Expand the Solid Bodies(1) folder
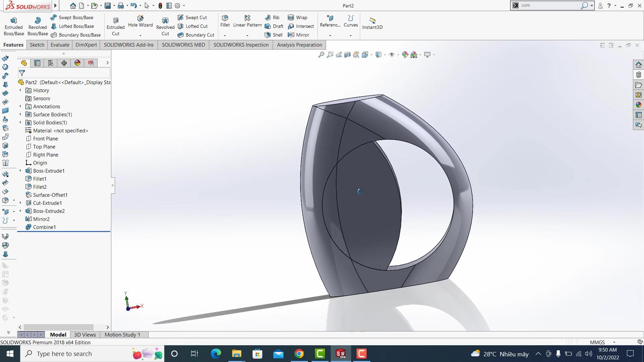 [x=20, y=122]
